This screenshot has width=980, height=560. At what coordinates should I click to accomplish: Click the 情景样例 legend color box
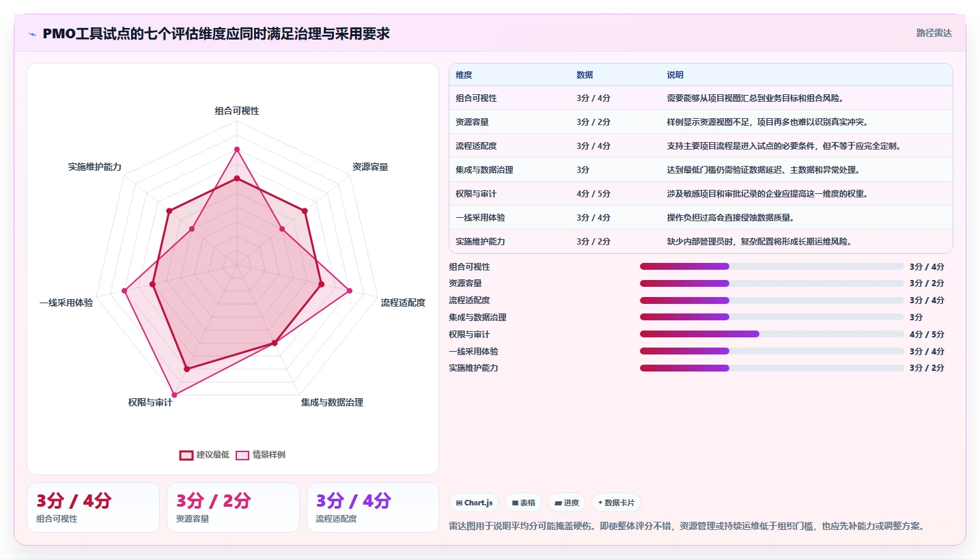[242, 455]
